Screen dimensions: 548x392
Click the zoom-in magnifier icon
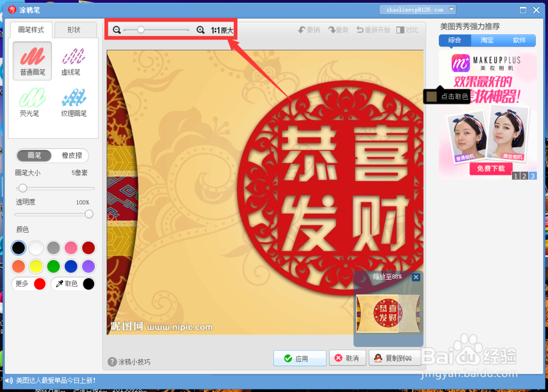point(201,30)
